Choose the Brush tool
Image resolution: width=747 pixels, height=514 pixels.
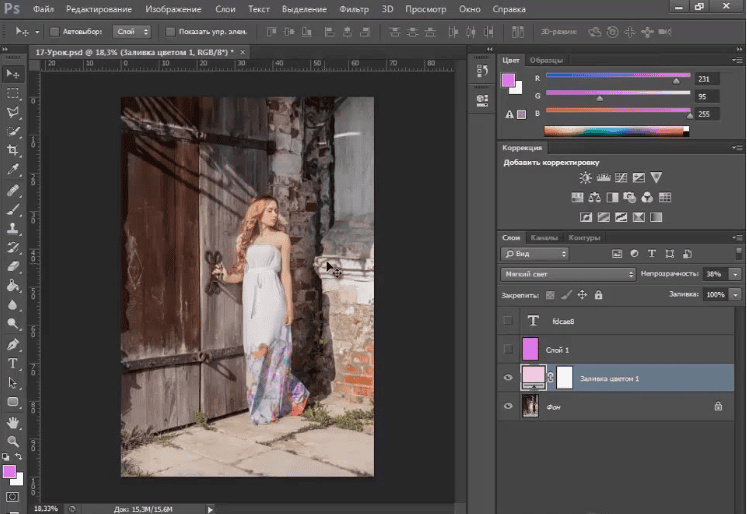pyautogui.click(x=13, y=210)
